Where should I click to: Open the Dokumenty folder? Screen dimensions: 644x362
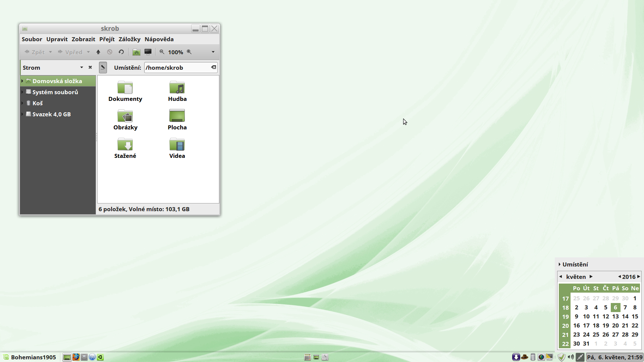click(x=125, y=91)
